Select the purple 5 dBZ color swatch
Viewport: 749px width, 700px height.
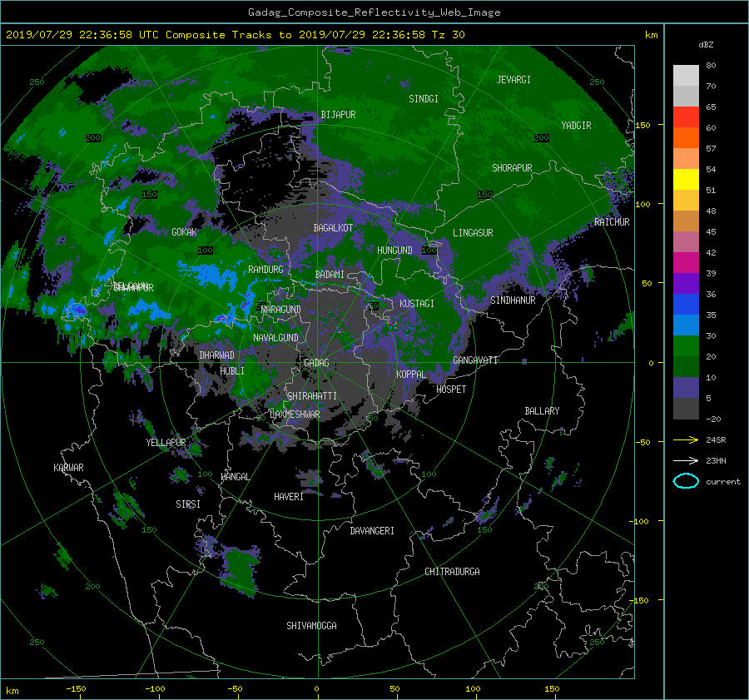tap(686, 388)
